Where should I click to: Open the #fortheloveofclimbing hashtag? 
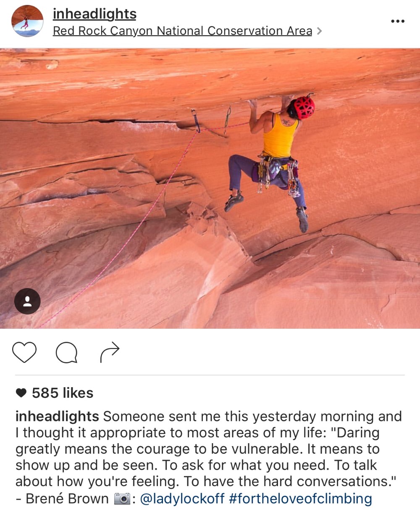(x=301, y=499)
